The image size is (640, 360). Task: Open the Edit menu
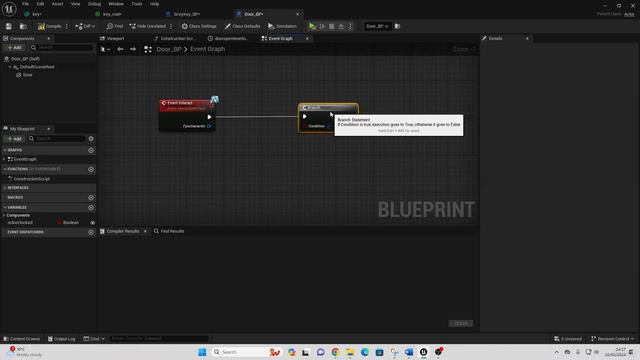[40, 4]
